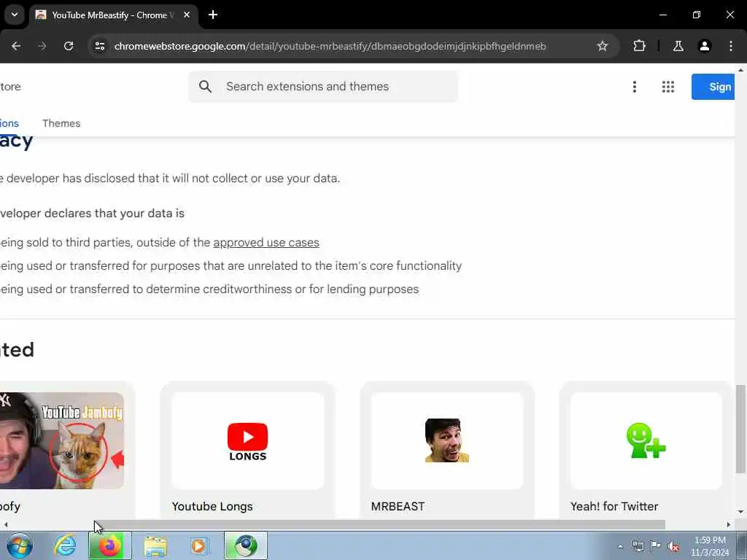Open the media player taskbar icon
The image size is (747, 560).
point(200,545)
